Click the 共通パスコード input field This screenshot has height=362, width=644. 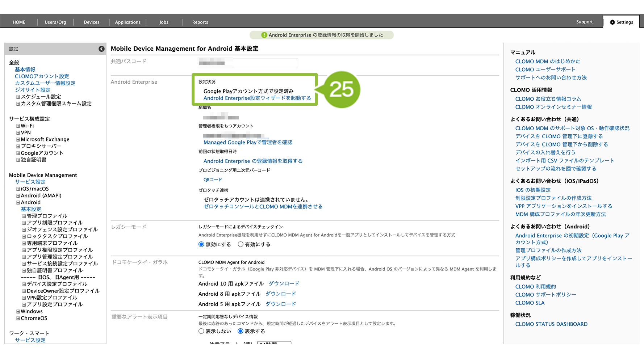248,63
